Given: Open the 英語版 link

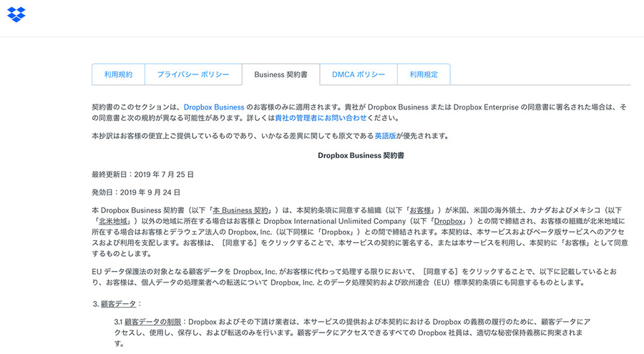Looking at the screenshot, I should (x=386, y=136).
